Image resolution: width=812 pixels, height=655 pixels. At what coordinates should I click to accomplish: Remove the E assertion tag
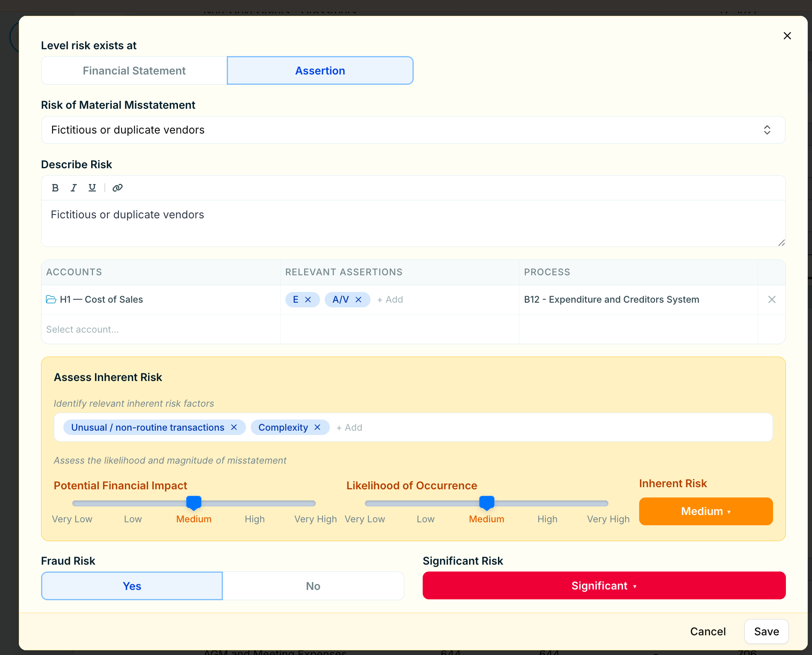[308, 300]
